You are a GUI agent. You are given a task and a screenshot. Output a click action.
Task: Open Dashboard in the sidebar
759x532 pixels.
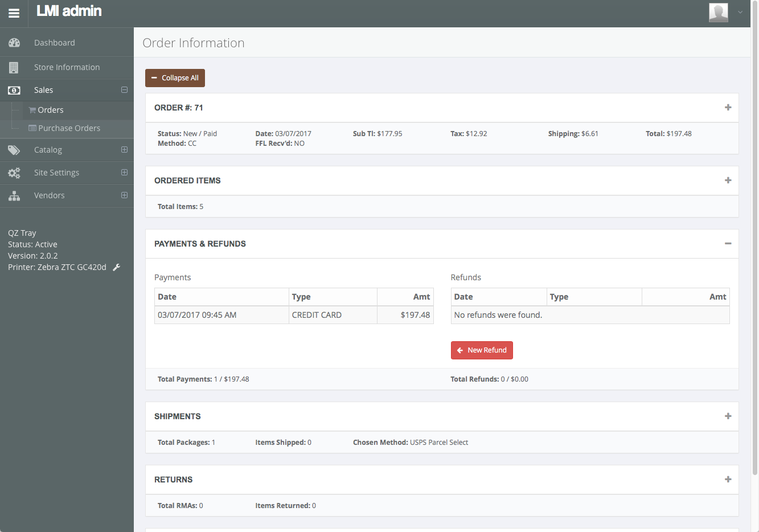(55, 43)
